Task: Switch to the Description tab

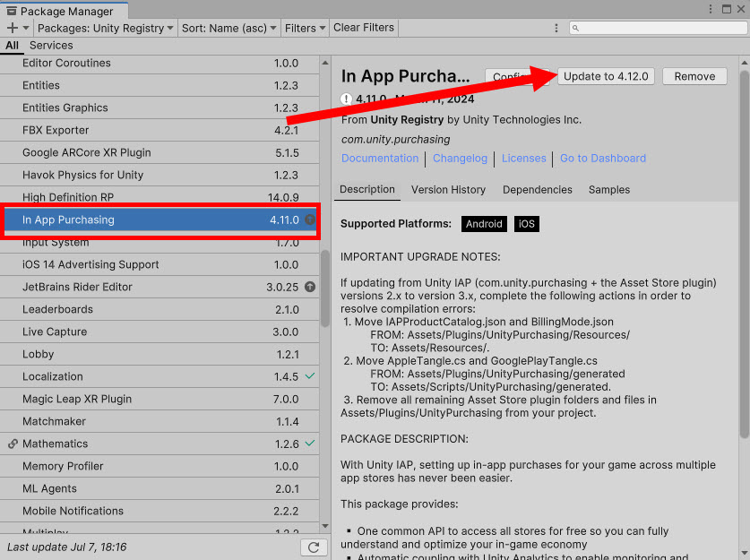Action: click(366, 190)
